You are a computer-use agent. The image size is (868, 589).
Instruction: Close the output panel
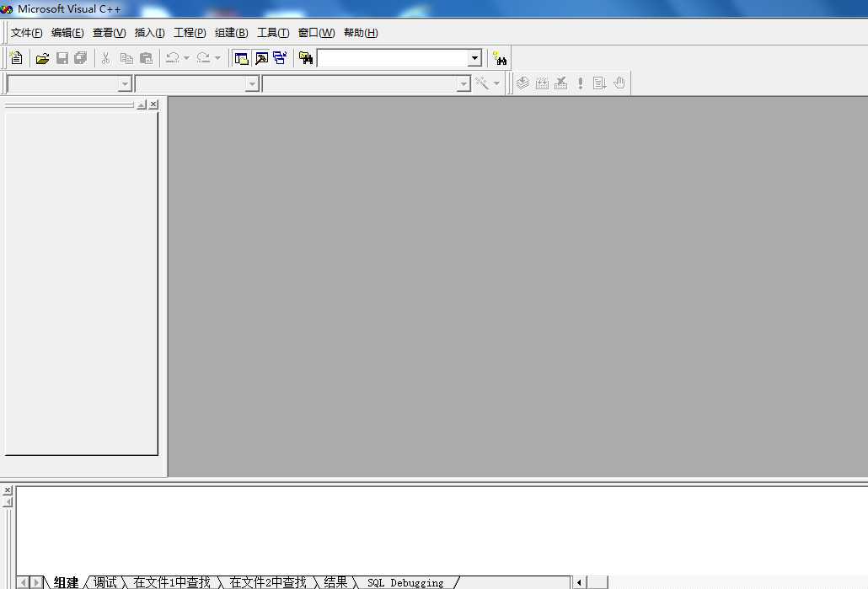(8, 490)
